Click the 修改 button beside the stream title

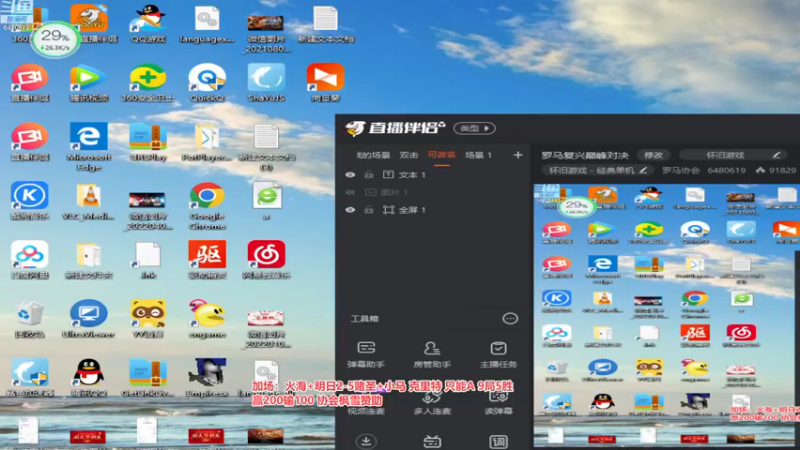654,155
